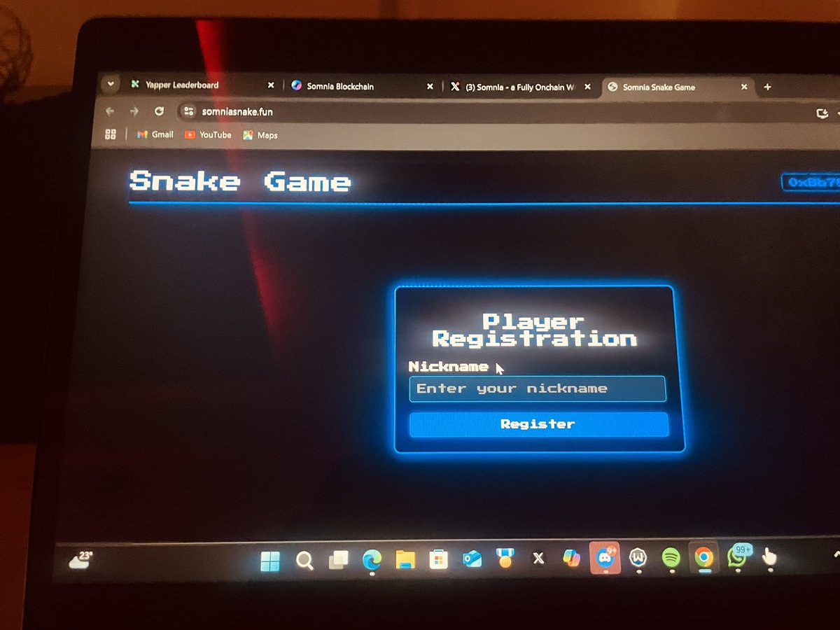Open taskbar Search magnifier

[x=304, y=561]
